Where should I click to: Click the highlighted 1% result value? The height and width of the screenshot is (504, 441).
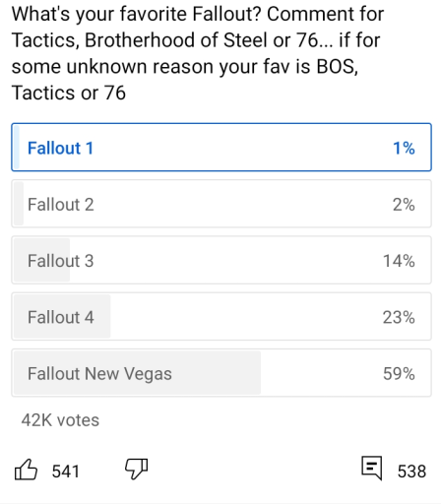[x=404, y=148]
